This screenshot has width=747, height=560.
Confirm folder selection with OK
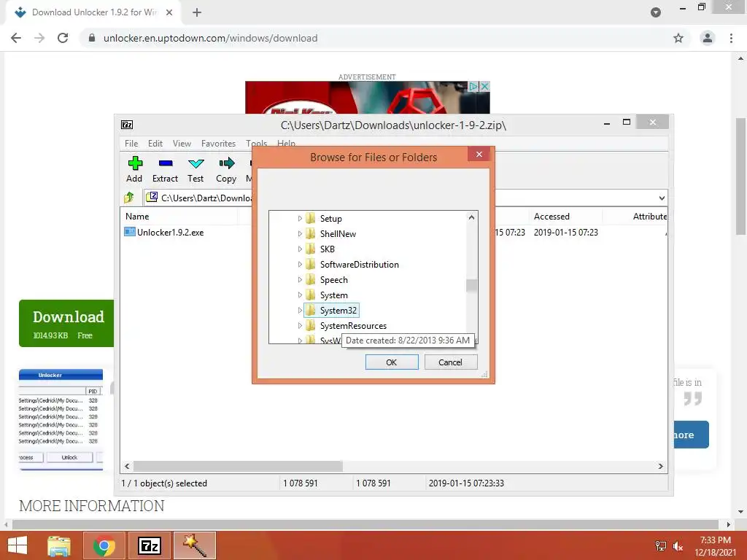click(392, 362)
